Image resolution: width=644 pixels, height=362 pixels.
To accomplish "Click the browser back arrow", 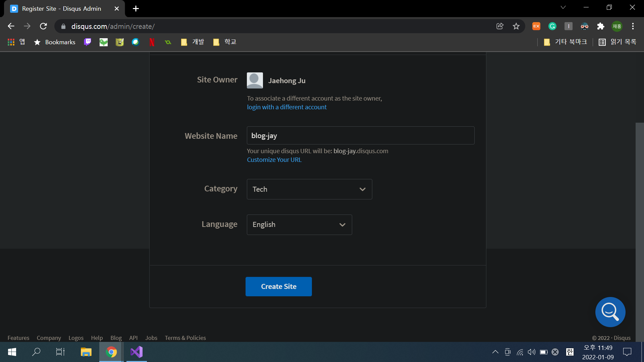I will pyautogui.click(x=11, y=26).
